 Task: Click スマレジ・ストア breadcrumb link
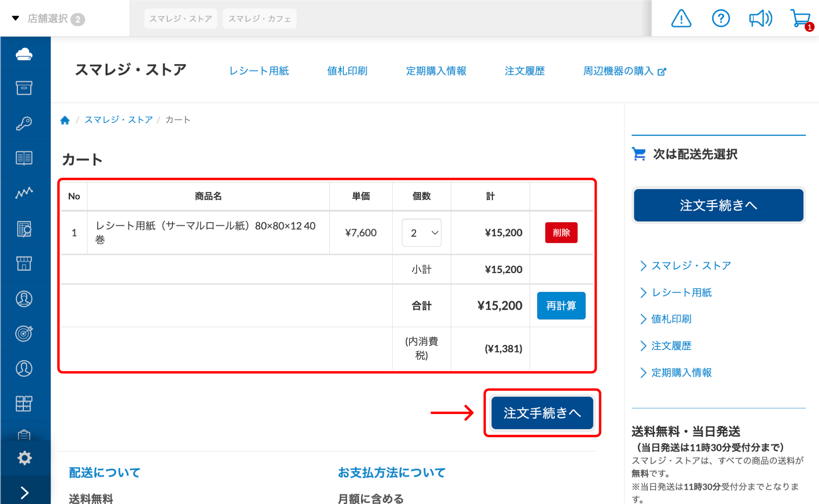tap(119, 120)
